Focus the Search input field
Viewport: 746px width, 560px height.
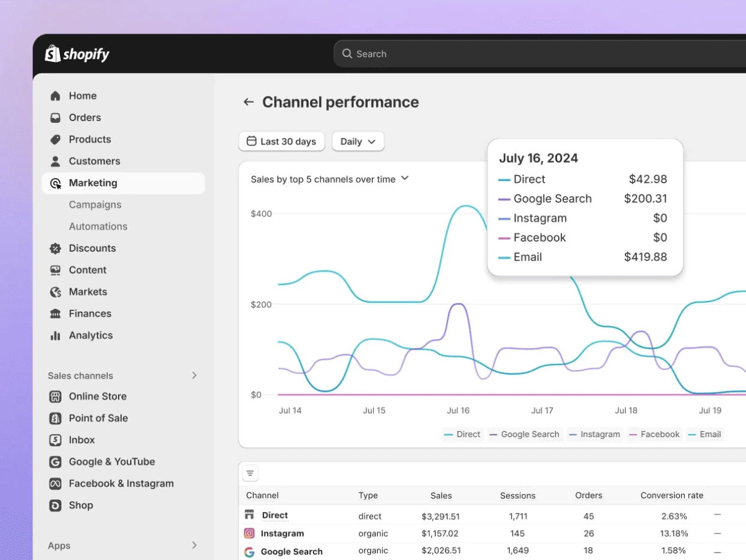coord(540,54)
